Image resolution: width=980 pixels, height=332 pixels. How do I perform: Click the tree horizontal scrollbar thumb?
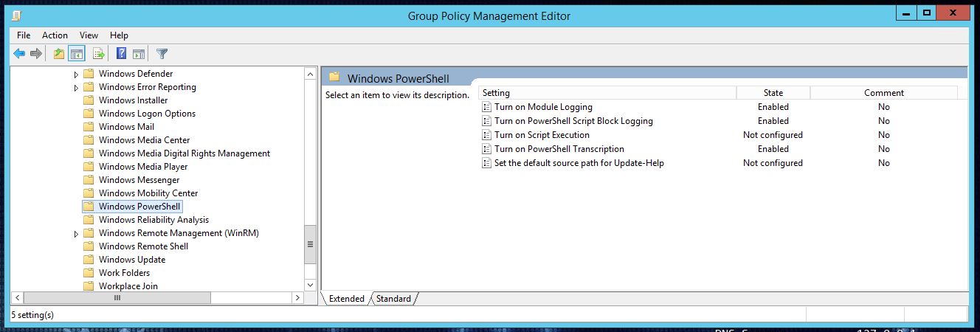pos(117,298)
